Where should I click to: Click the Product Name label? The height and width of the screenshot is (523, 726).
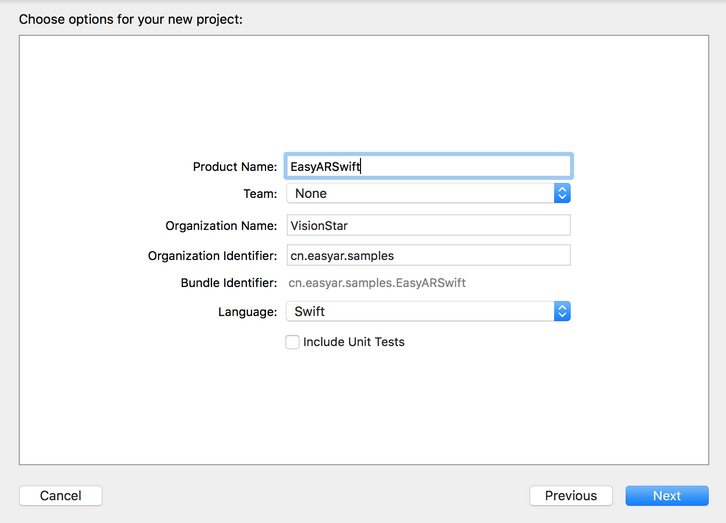(234, 167)
